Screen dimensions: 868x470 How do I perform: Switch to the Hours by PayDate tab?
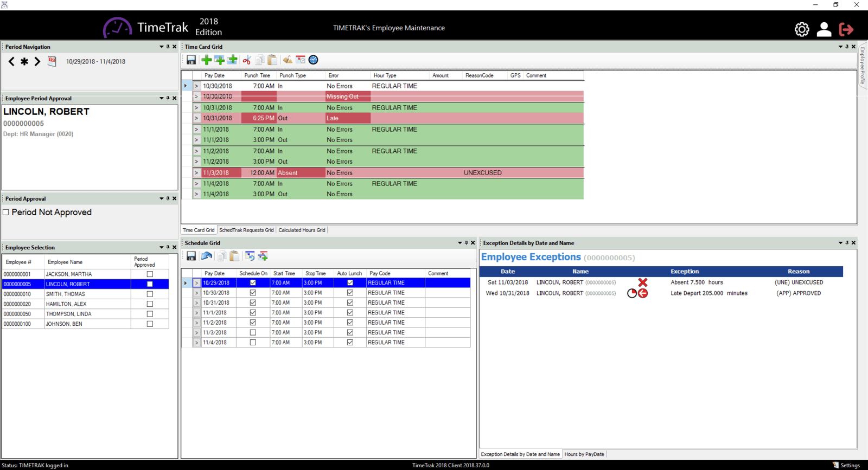(x=584, y=454)
